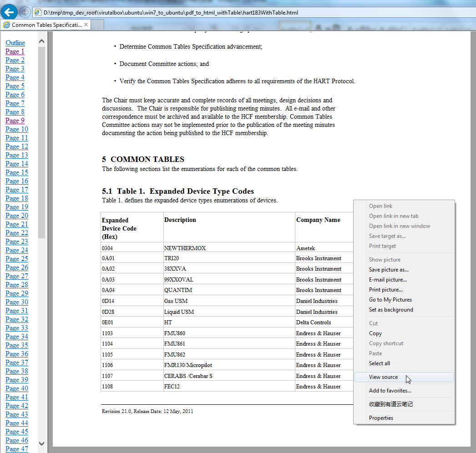This screenshot has height=453, width=476.
Task: Click the page icon in address bar
Action: [x=37, y=12]
